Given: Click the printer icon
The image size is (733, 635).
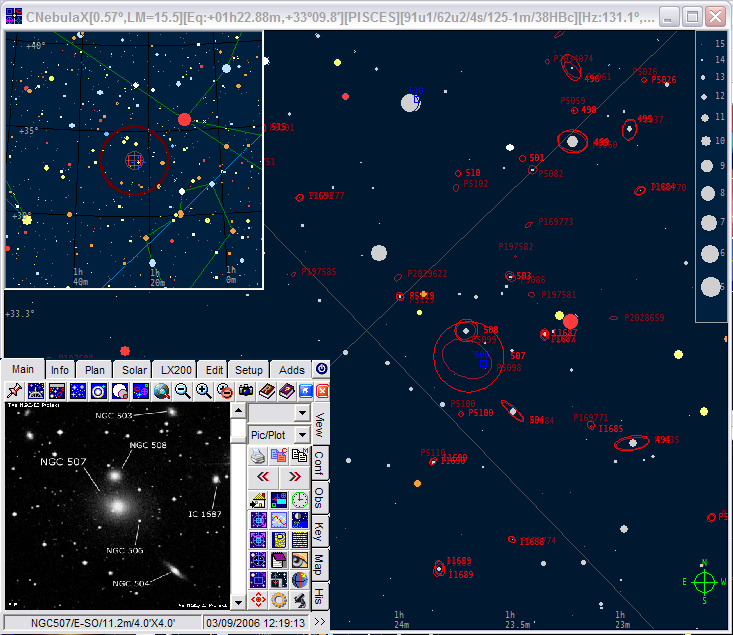Looking at the screenshot, I should coord(258,456).
